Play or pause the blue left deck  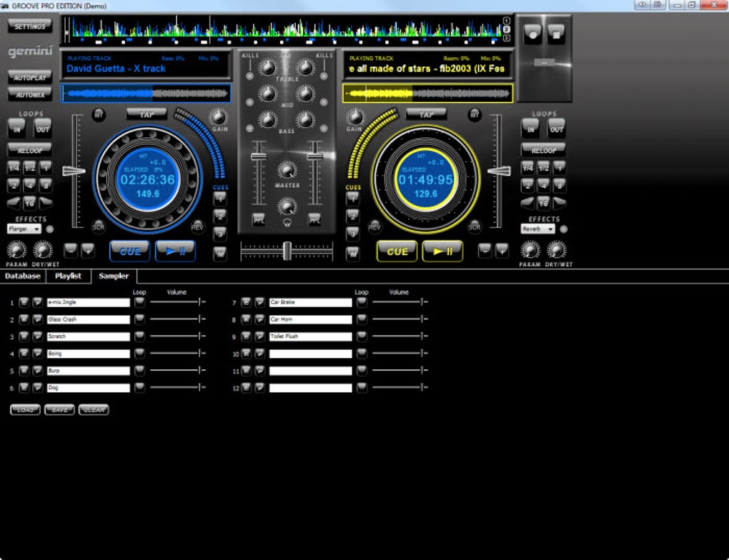coord(175,251)
